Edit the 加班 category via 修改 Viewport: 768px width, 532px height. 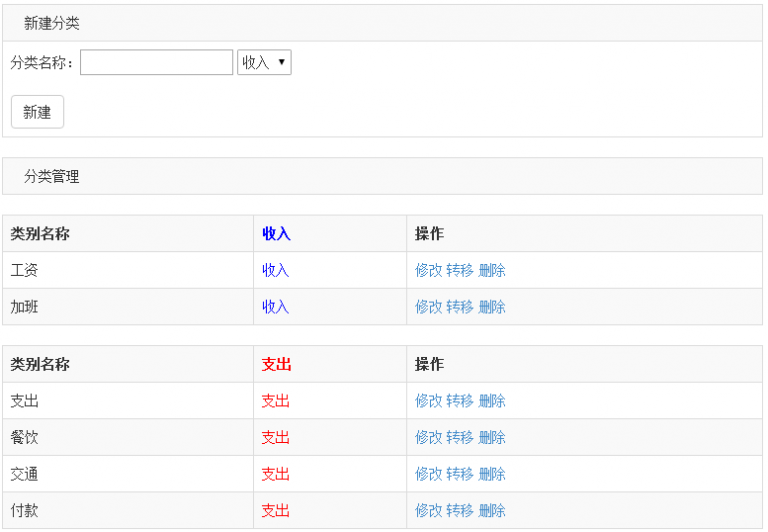coord(428,307)
